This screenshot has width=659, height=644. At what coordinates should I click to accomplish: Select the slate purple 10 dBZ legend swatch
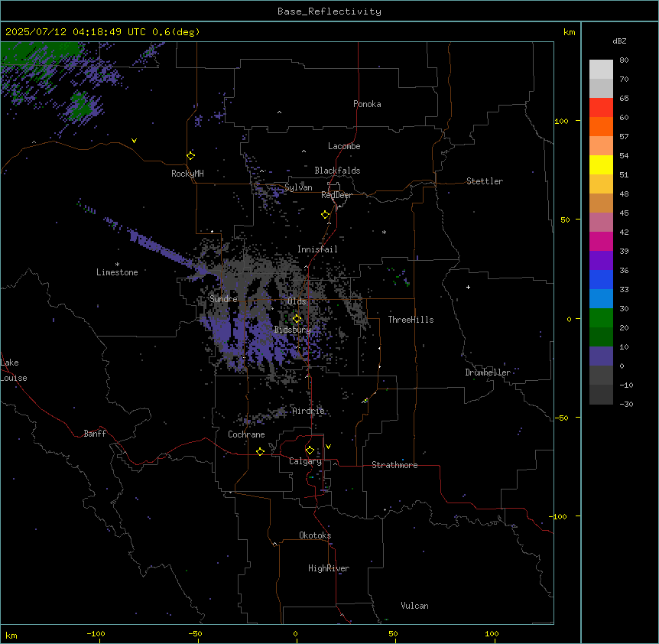pos(601,356)
